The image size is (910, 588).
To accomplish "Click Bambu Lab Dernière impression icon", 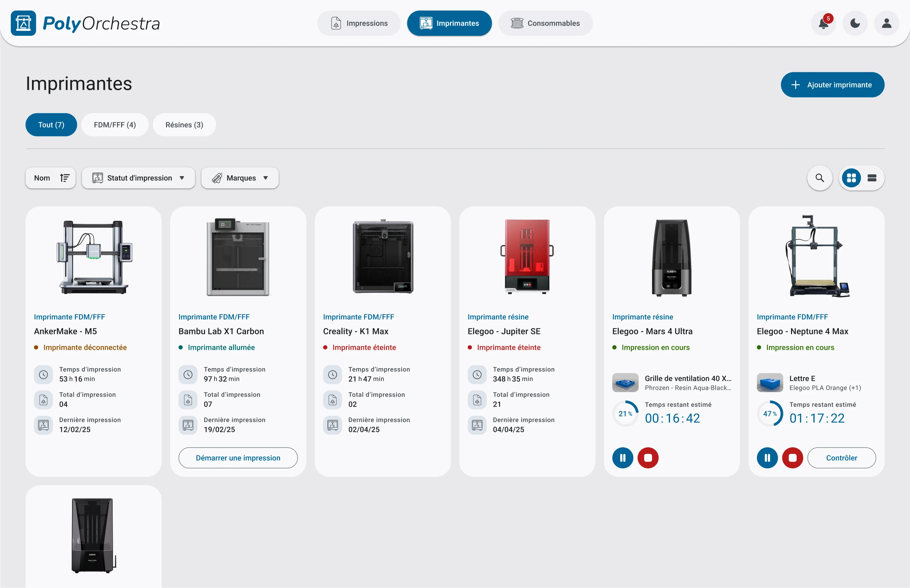I will (x=188, y=425).
